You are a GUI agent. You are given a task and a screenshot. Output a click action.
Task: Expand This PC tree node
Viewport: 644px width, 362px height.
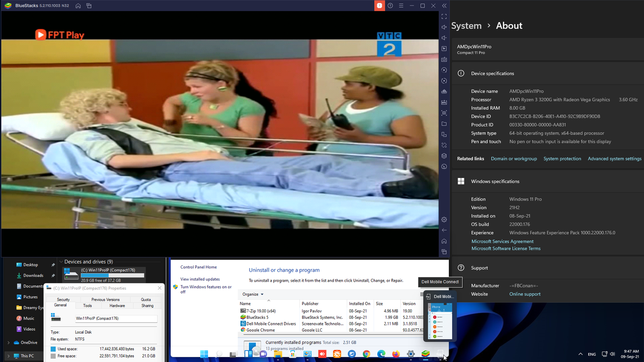(8, 356)
